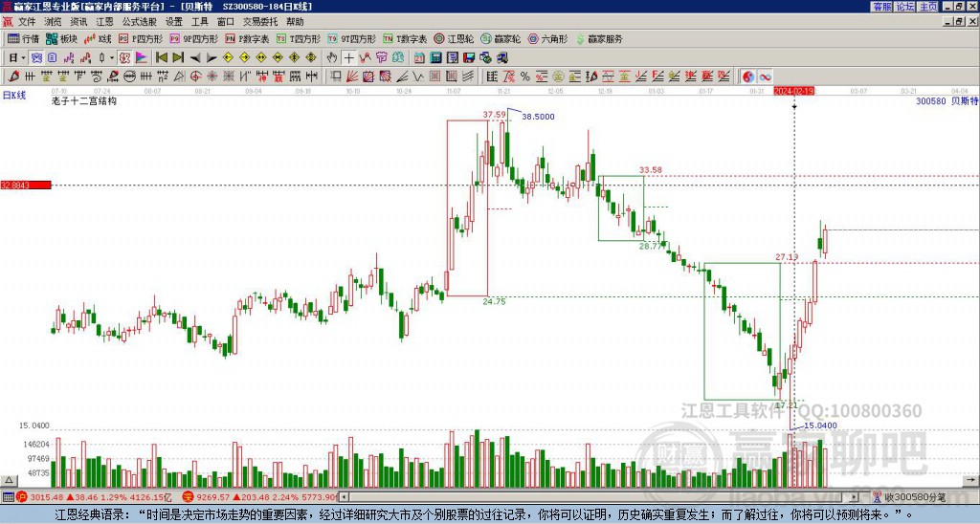Click the 论坛 link in title bar
The height and width of the screenshot is (524, 980).
pyautogui.click(x=905, y=7)
